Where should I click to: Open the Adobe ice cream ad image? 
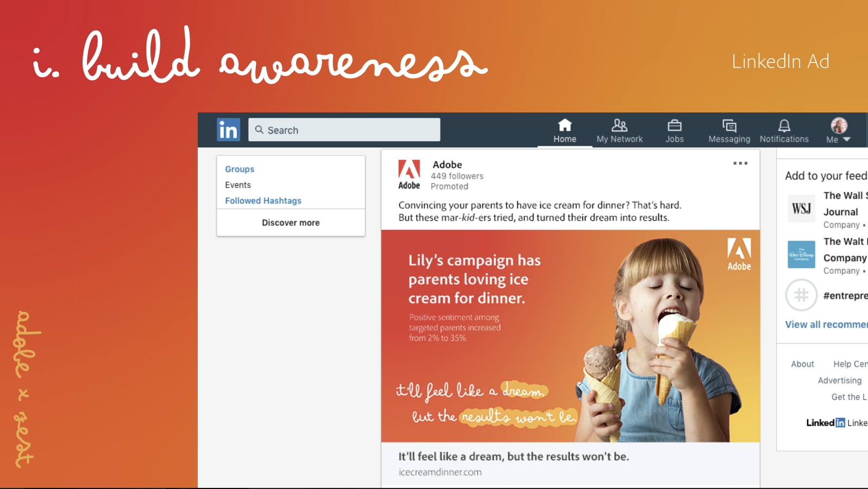(570, 336)
